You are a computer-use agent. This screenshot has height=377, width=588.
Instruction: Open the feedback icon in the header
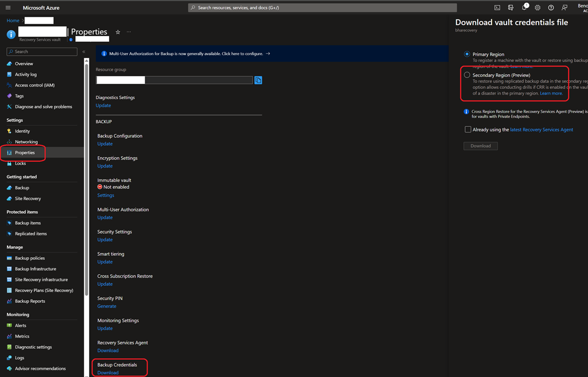[x=564, y=7]
